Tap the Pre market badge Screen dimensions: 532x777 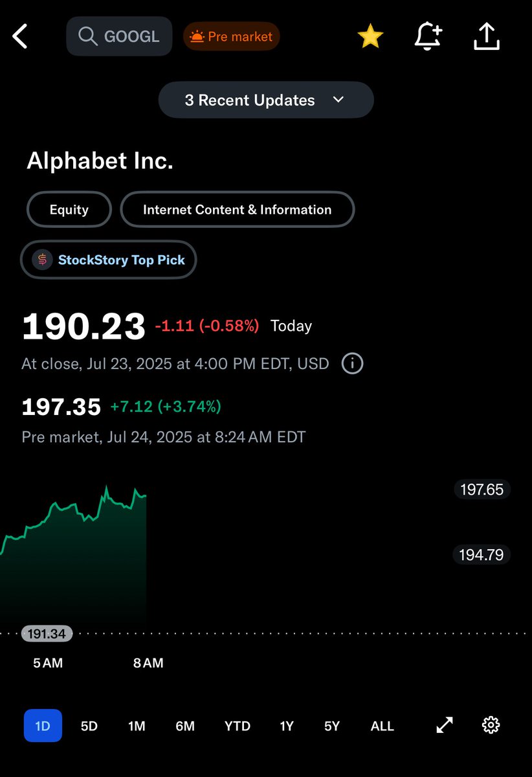(231, 36)
